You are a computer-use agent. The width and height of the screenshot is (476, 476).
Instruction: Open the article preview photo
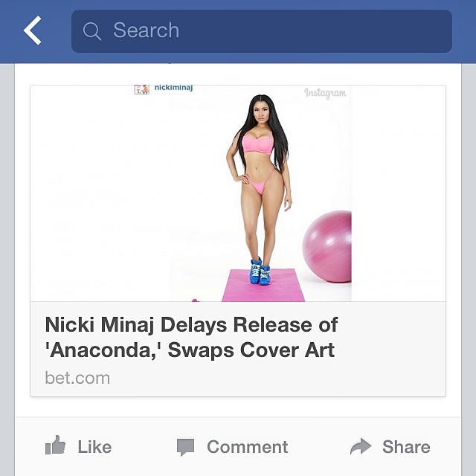(x=238, y=193)
